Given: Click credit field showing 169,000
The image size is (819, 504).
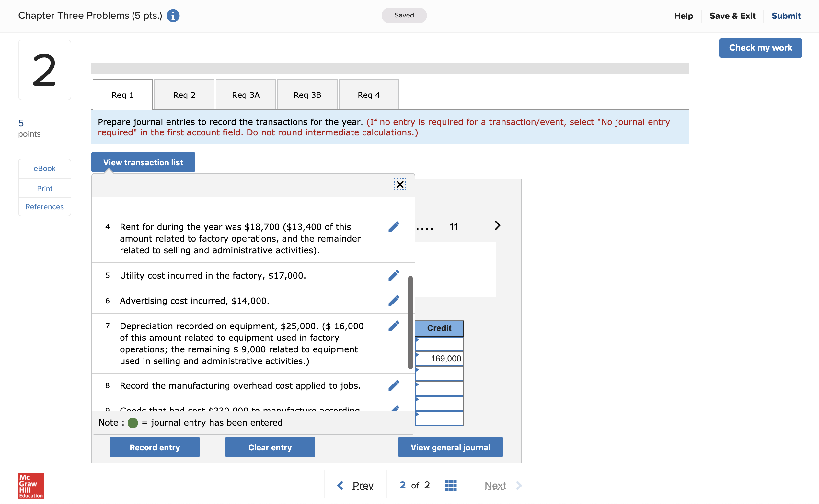Looking at the screenshot, I should pyautogui.click(x=439, y=359).
